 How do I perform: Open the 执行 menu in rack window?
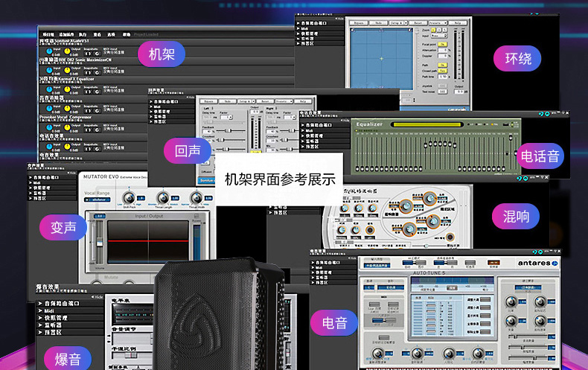coord(83,34)
